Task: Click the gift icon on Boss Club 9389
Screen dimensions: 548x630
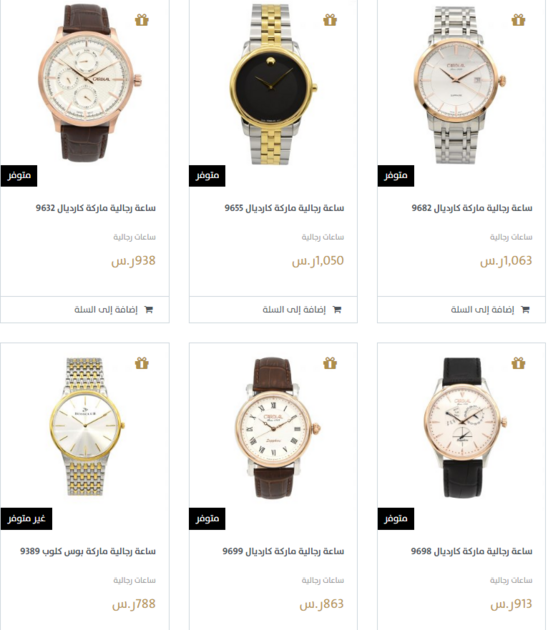Action: click(x=141, y=363)
